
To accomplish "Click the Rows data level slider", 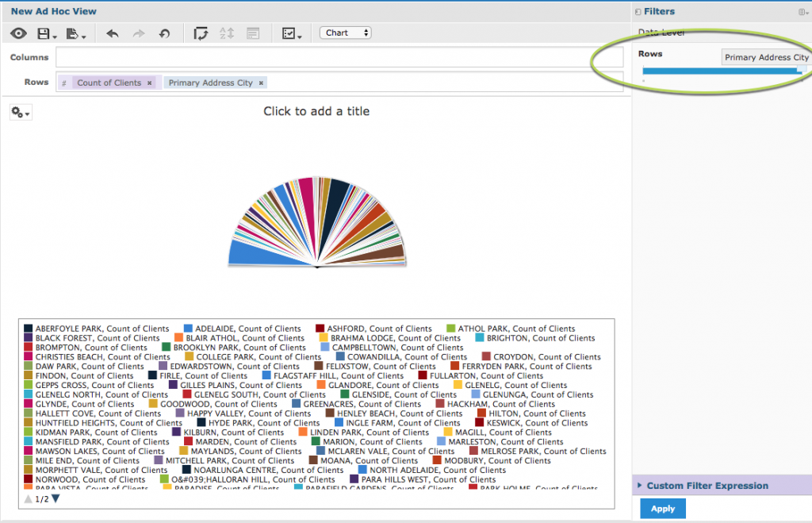I will pyautogui.click(x=722, y=71).
